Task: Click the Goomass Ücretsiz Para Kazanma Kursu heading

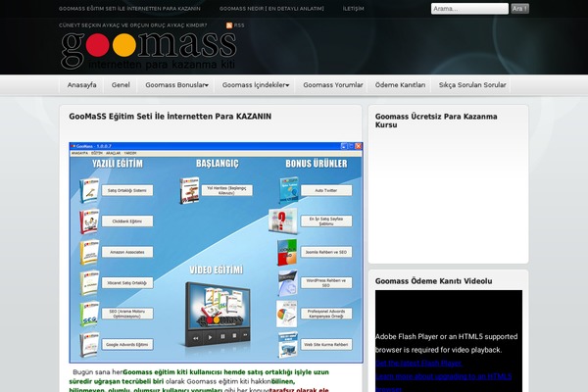Action: (x=436, y=121)
